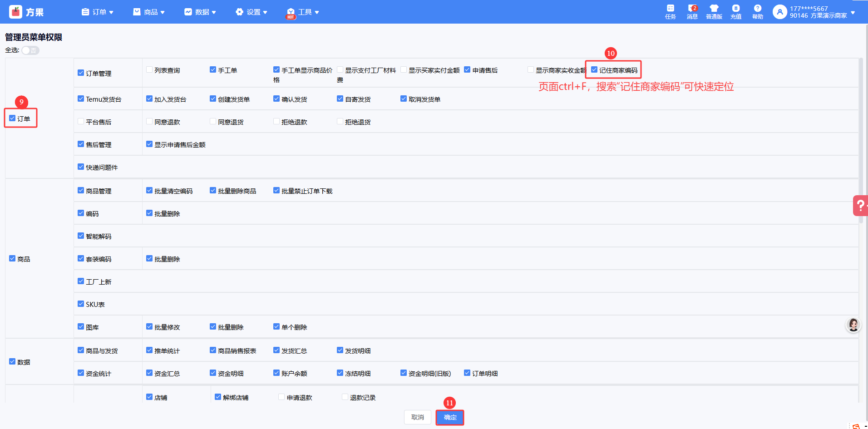The height and width of the screenshot is (429, 868).
Task: Open the 工具 menu with HOT badge
Action: coord(303,12)
